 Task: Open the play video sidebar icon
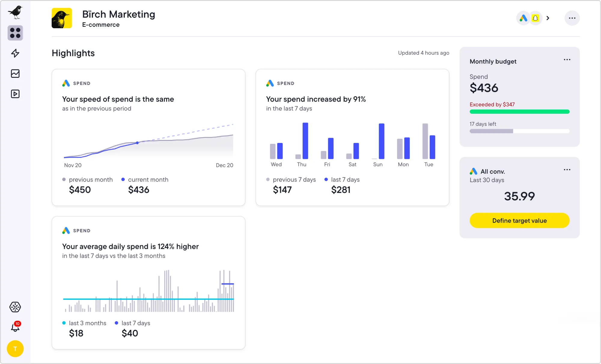coord(15,94)
